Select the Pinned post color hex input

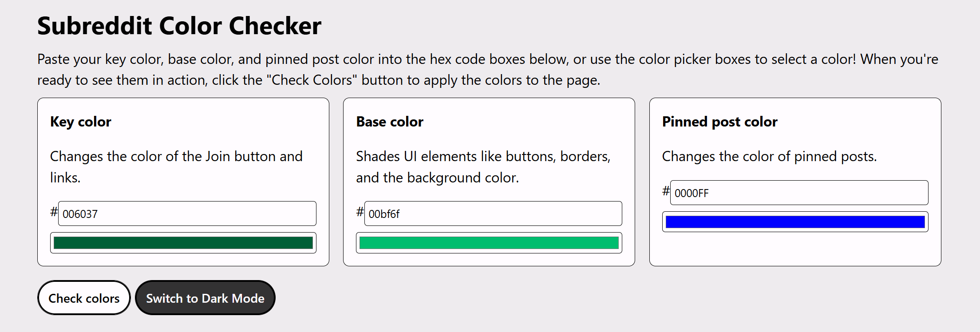click(x=798, y=193)
